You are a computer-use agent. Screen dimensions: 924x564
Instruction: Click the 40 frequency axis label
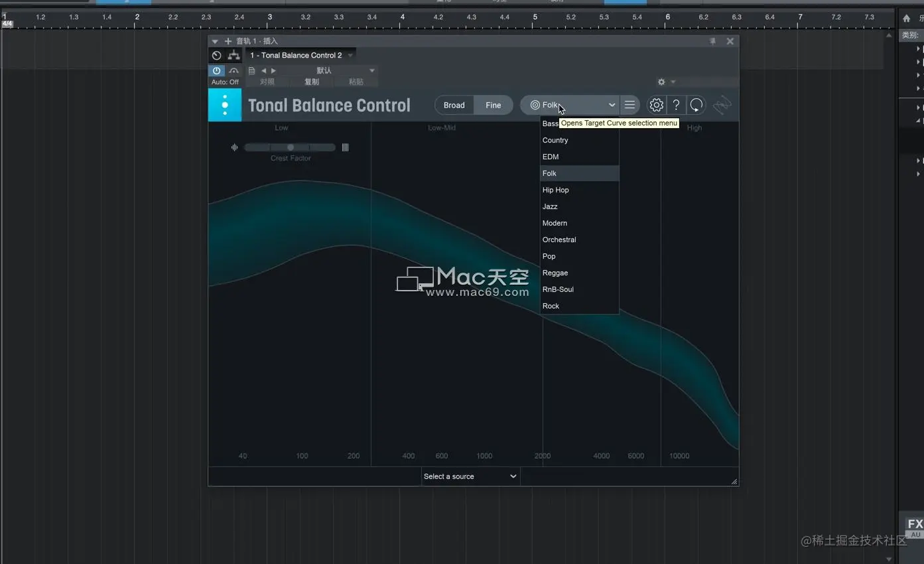(x=243, y=456)
